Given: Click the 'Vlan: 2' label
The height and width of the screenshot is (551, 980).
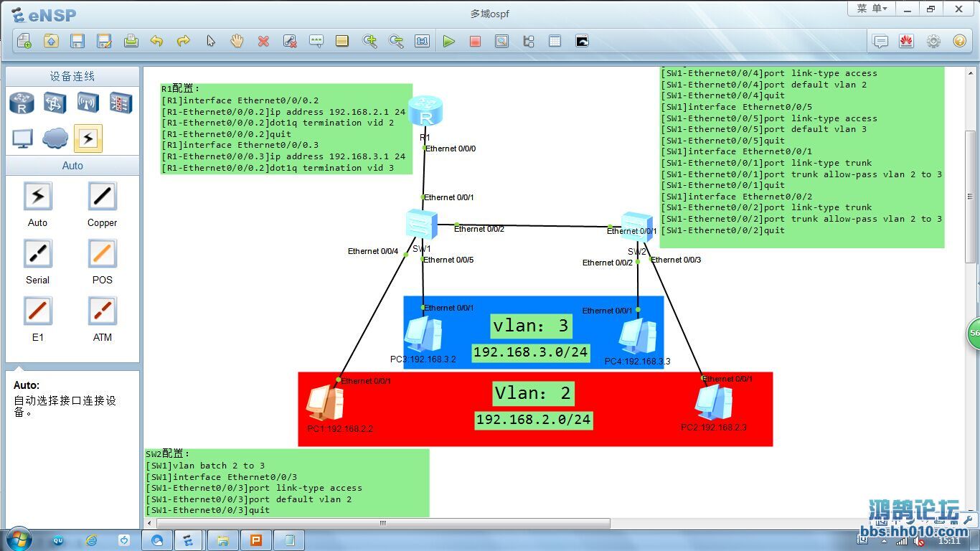Looking at the screenshot, I should (532, 393).
